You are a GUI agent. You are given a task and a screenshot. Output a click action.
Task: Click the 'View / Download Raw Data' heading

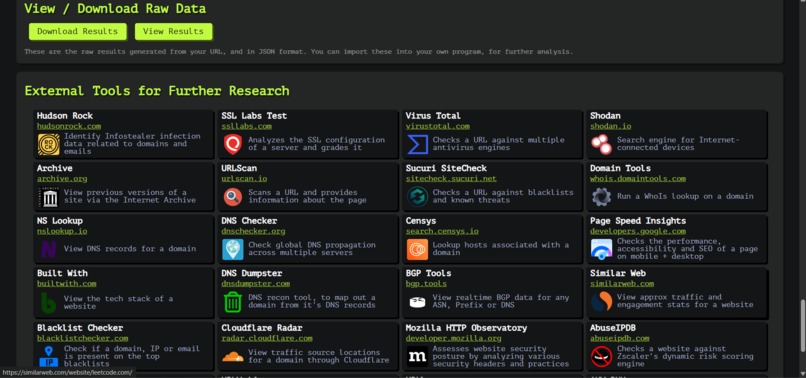point(115,9)
